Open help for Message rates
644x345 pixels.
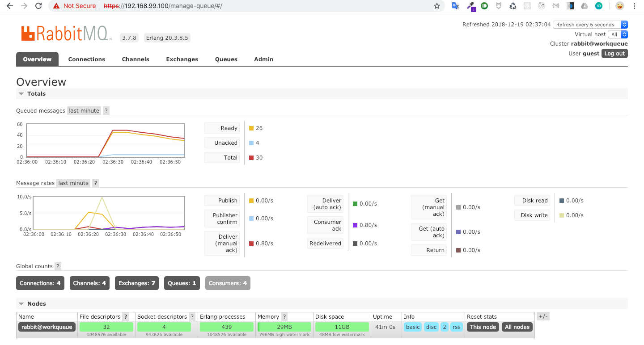tap(96, 183)
